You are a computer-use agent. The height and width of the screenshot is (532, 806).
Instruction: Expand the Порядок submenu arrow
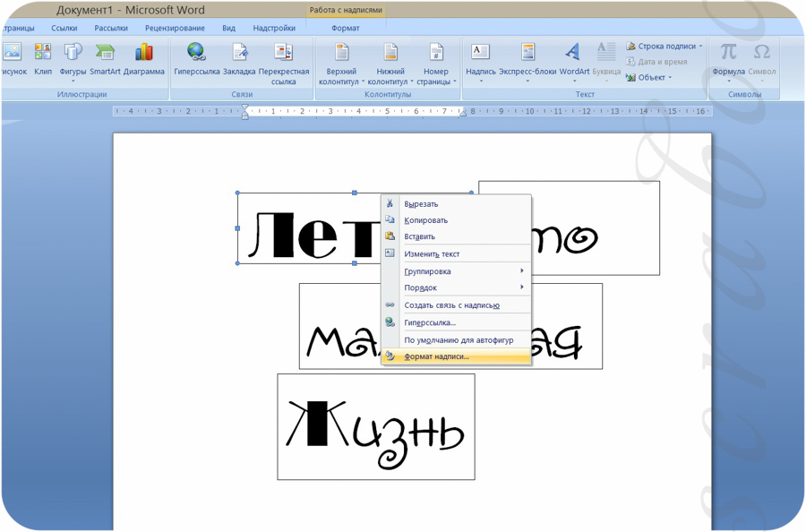[522, 287]
